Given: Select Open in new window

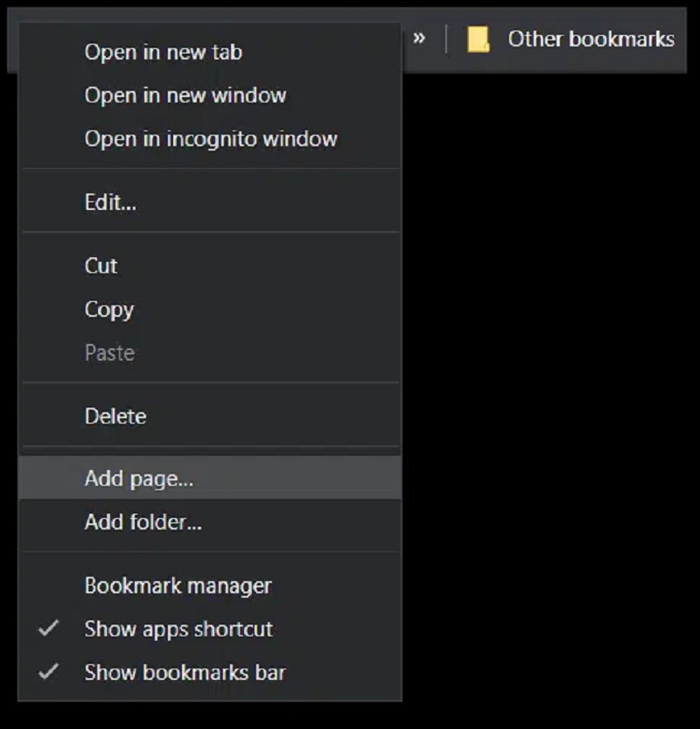Looking at the screenshot, I should pos(185,95).
